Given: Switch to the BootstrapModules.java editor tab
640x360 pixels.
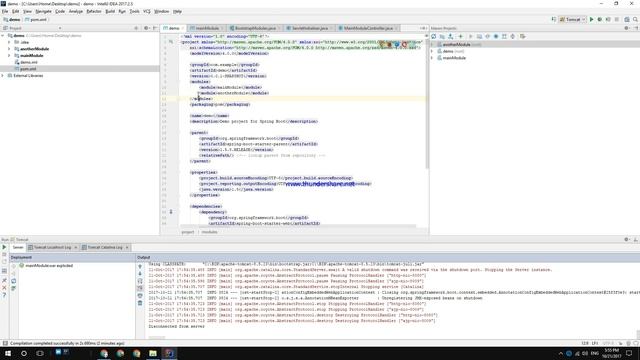Looking at the screenshot, I should tap(255, 28).
